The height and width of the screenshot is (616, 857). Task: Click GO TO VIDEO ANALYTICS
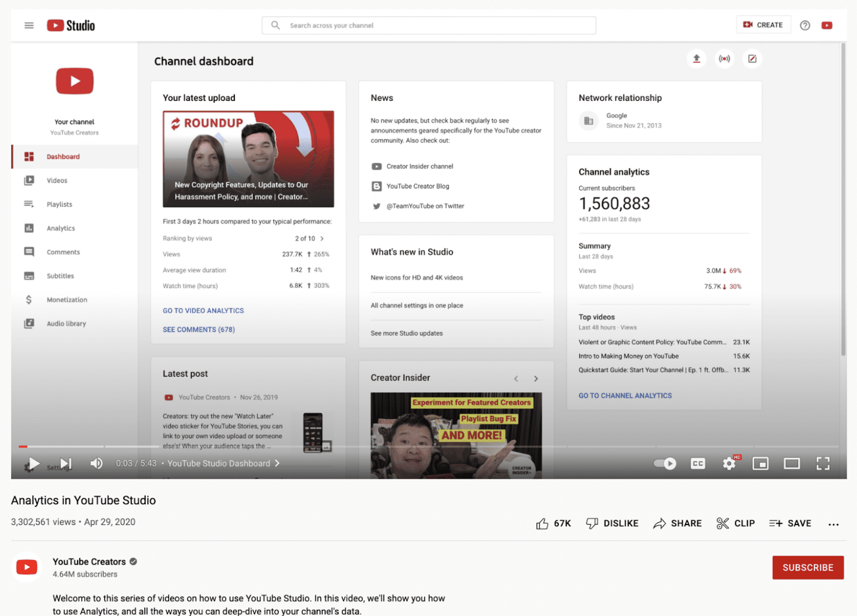tap(203, 310)
